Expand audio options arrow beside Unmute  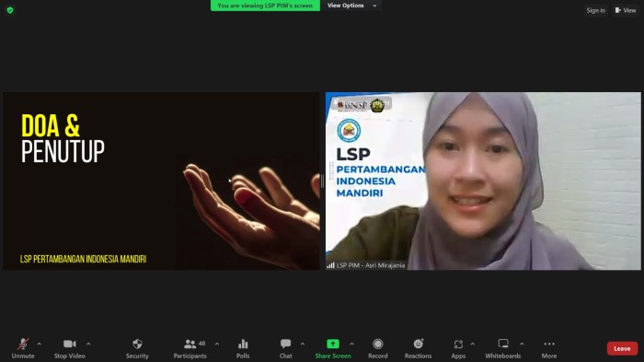[40, 344]
